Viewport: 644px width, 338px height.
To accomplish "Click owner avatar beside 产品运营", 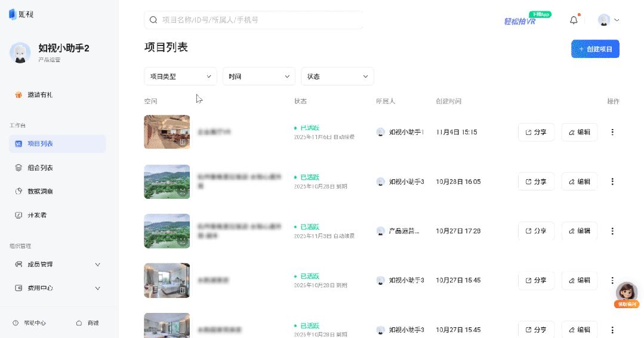I will [381, 231].
